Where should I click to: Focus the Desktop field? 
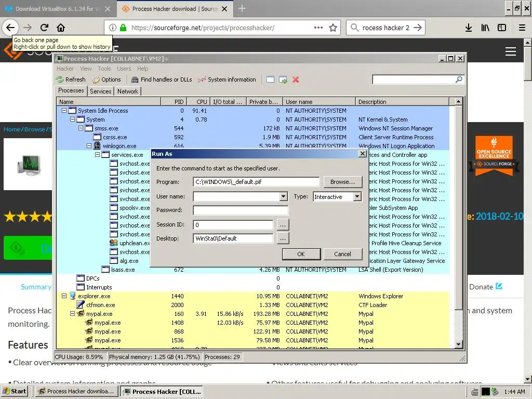233,238
